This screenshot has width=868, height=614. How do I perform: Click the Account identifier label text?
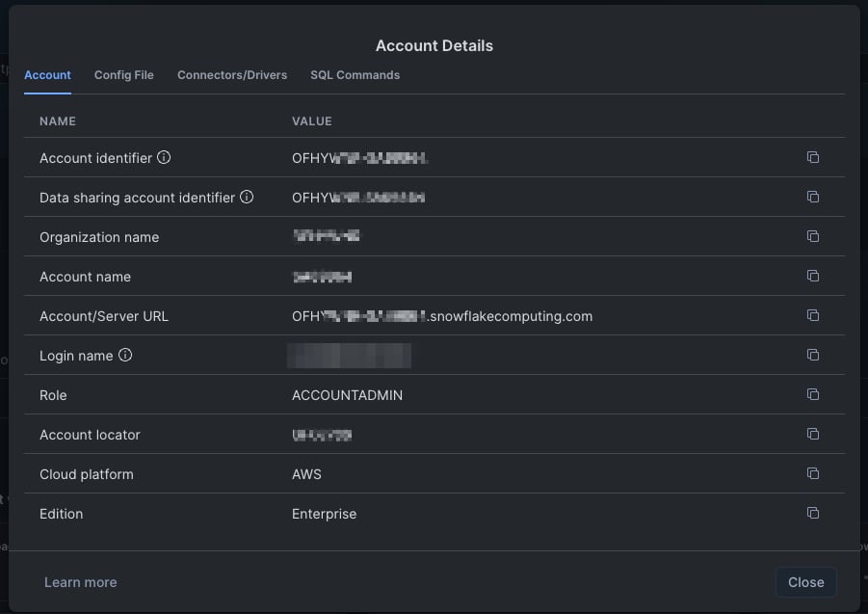coord(95,158)
